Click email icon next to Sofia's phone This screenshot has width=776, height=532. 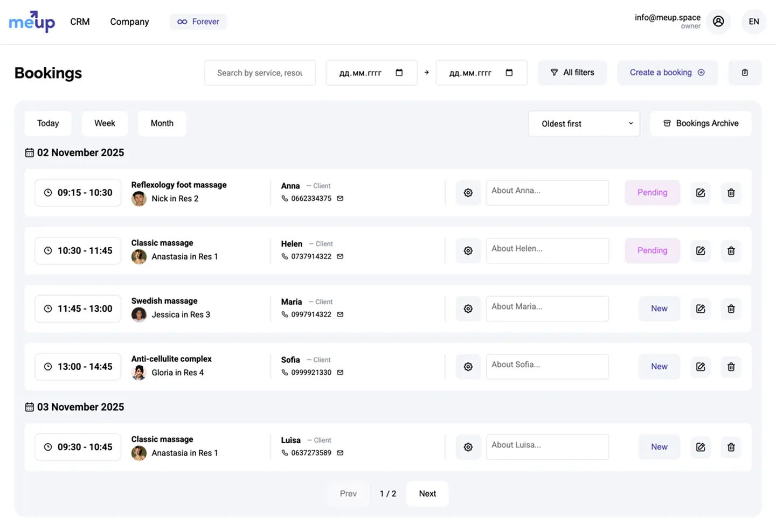(340, 373)
